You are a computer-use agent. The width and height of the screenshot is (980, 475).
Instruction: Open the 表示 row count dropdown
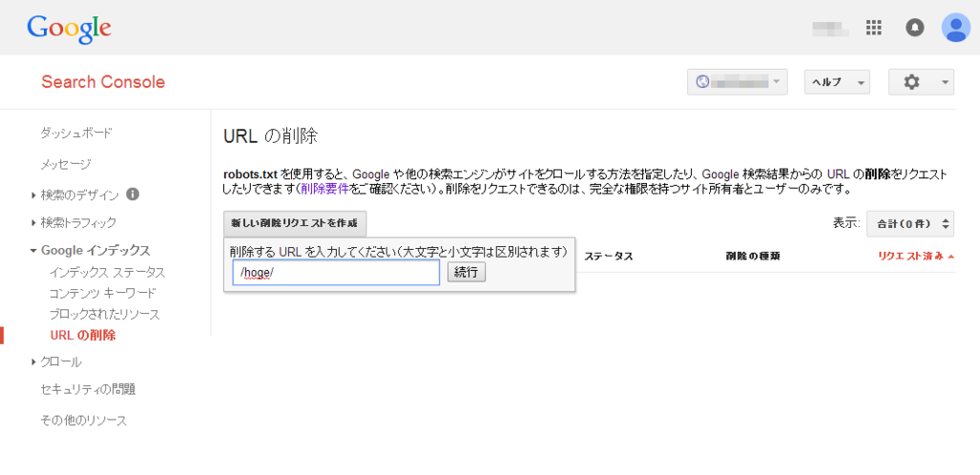(910, 223)
